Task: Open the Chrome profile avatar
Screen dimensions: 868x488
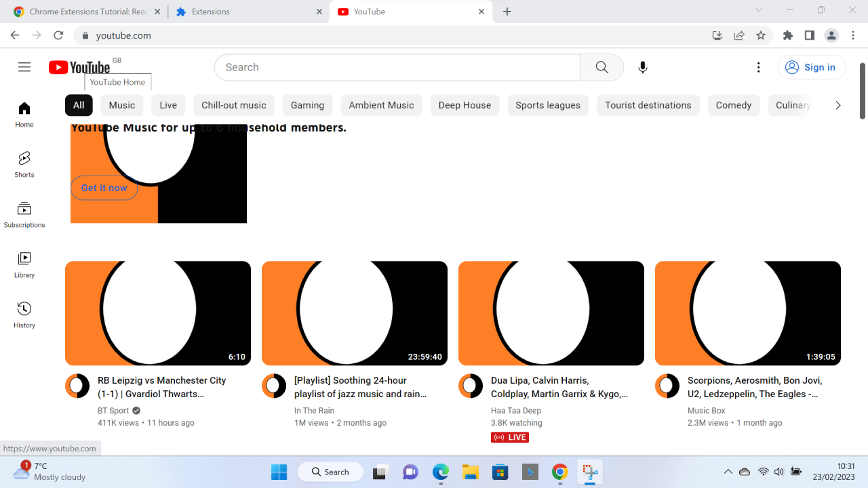Action: point(831,35)
